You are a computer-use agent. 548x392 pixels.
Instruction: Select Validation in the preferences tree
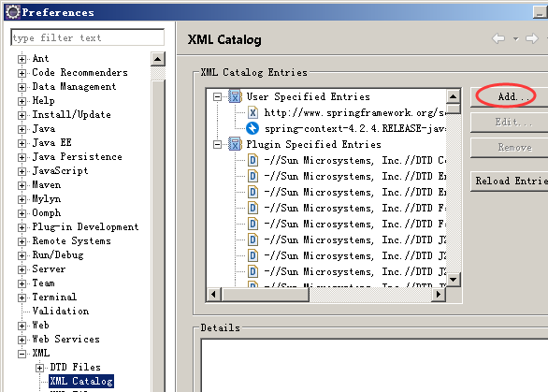coord(61,311)
